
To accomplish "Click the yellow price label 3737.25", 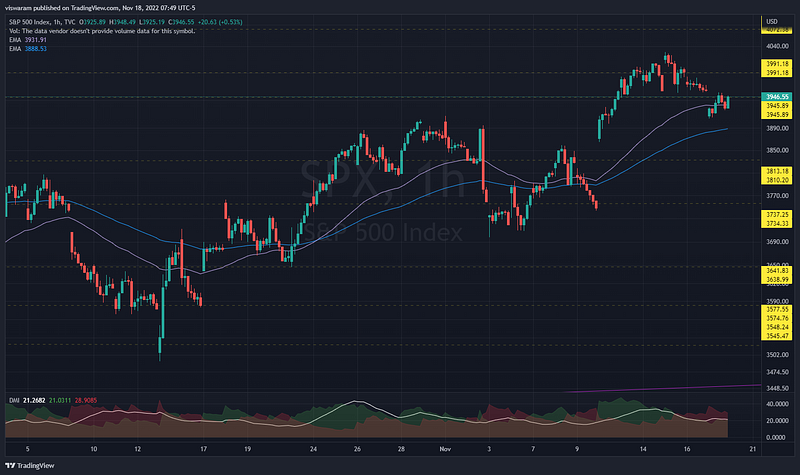I will (x=777, y=215).
